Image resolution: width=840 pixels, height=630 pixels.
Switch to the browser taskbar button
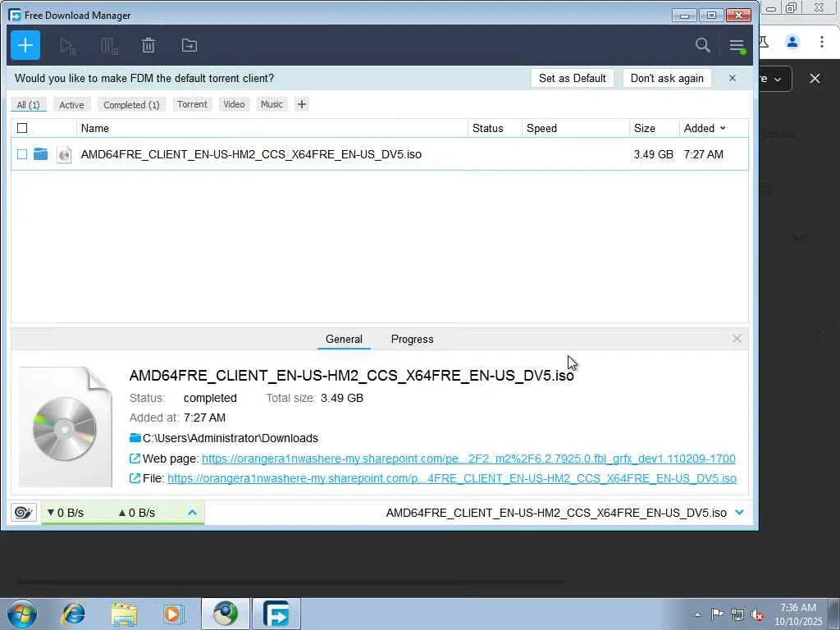click(x=226, y=614)
